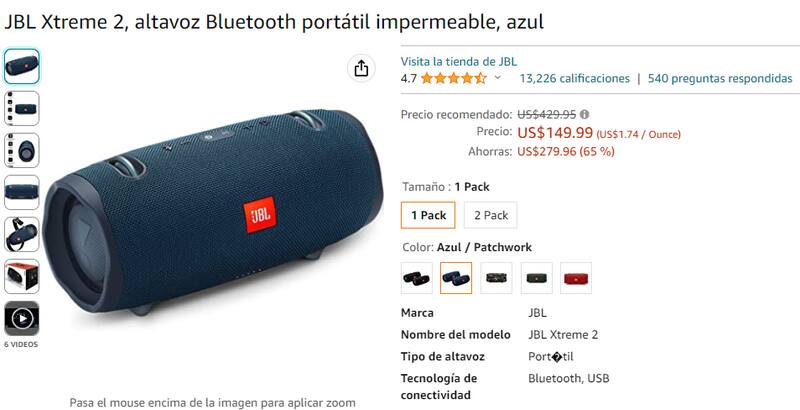
Task: Select the blue patchwork color swatch
Action: pyautogui.click(x=456, y=278)
